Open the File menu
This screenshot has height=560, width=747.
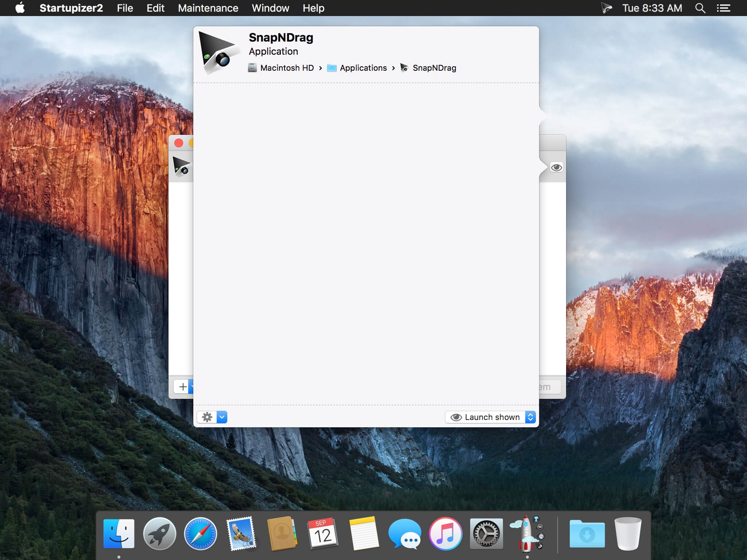pos(125,8)
